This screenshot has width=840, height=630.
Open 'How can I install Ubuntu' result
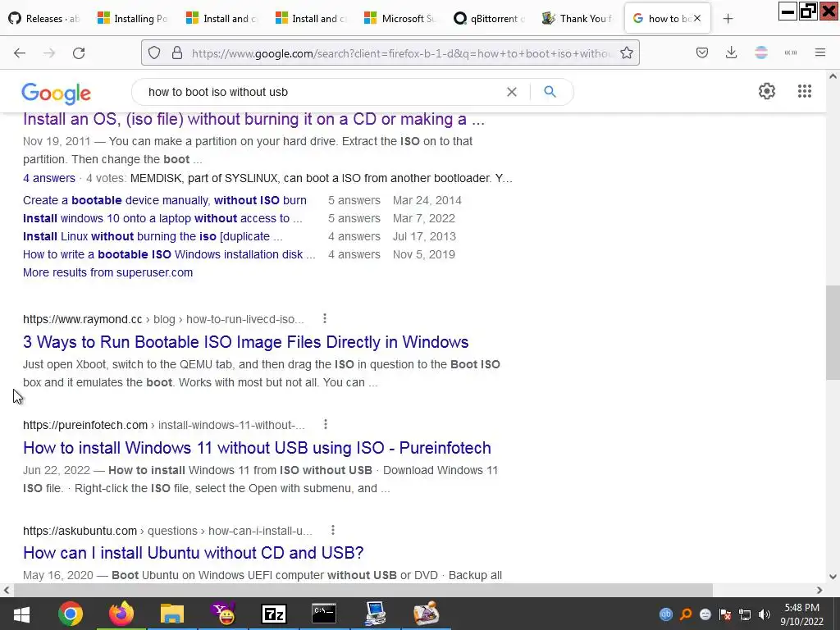coord(194,552)
